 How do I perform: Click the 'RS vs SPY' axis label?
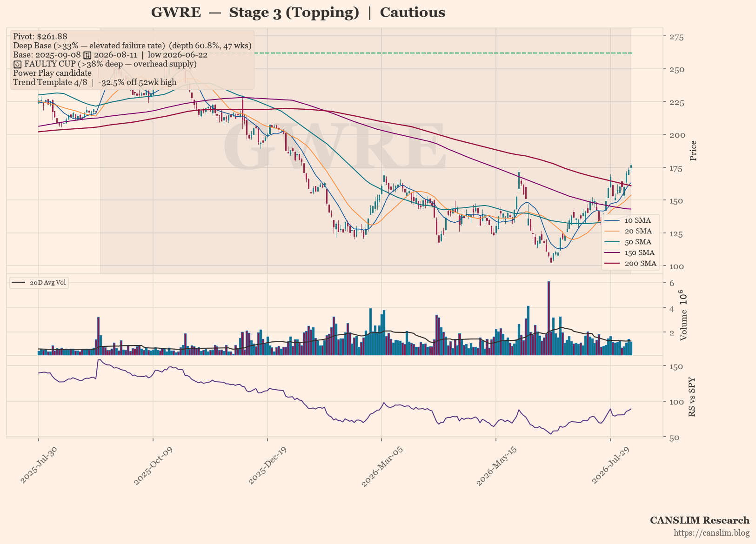pyautogui.click(x=692, y=397)
